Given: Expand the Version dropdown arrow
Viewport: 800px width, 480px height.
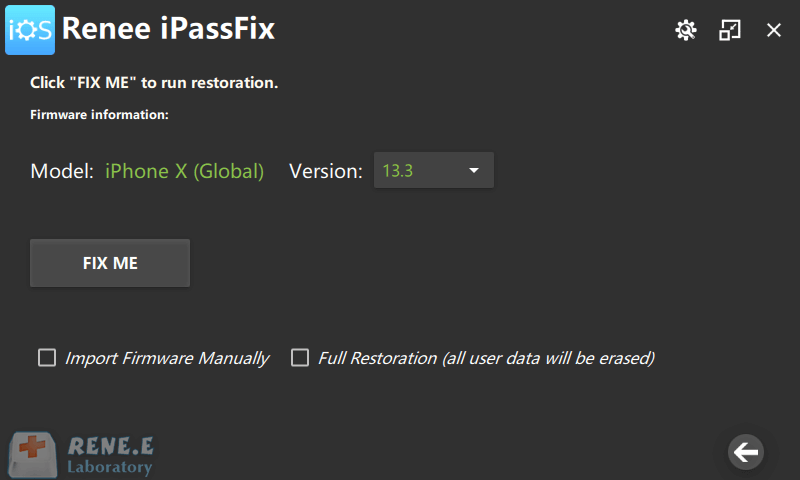Looking at the screenshot, I should click(474, 171).
